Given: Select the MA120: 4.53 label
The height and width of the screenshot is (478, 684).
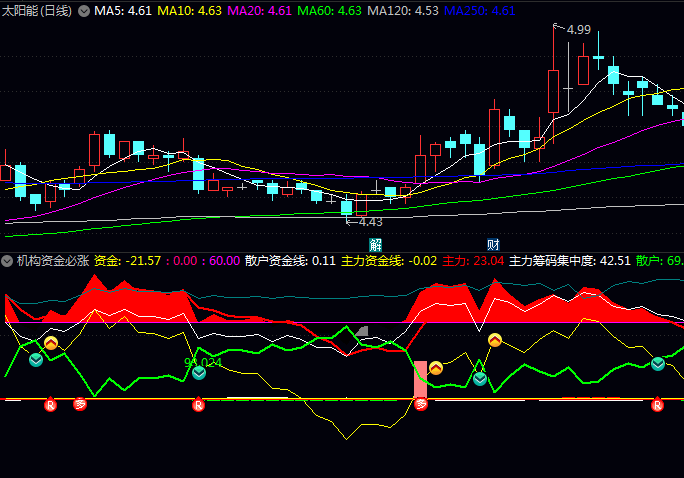Looking at the screenshot, I should tap(403, 11).
